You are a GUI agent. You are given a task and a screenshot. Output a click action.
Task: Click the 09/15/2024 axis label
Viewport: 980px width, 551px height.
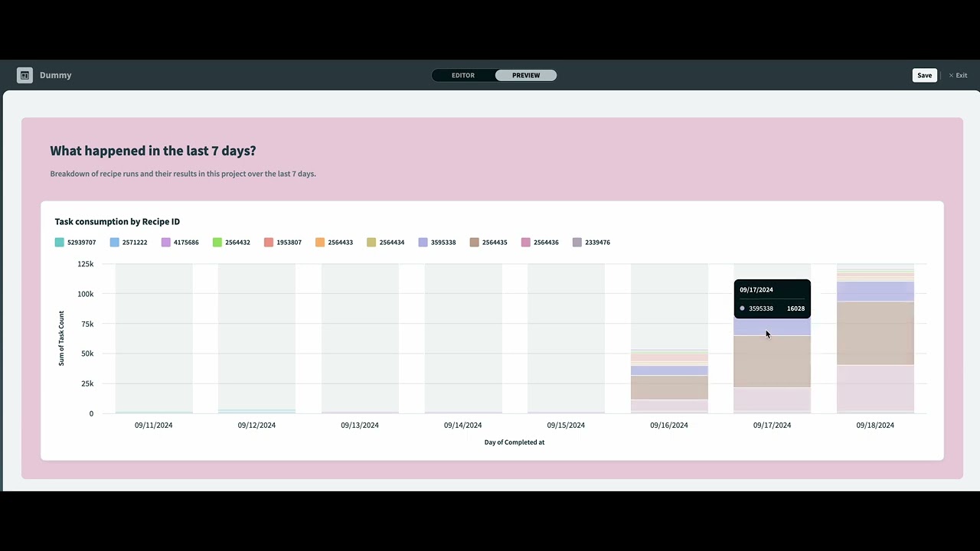coord(566,425)
